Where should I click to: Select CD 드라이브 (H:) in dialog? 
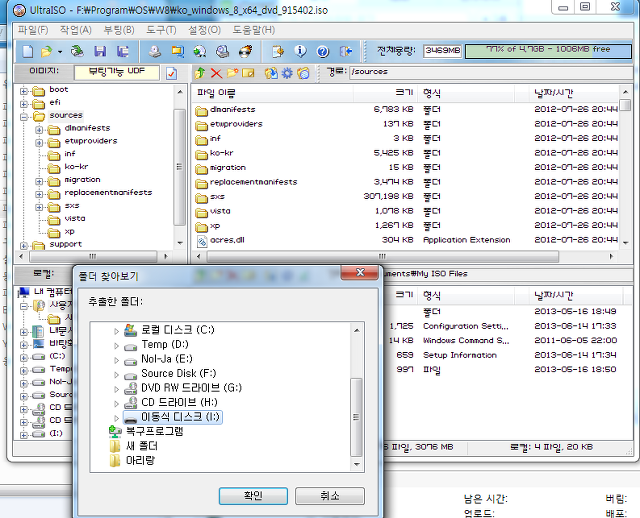click(179, 402)
